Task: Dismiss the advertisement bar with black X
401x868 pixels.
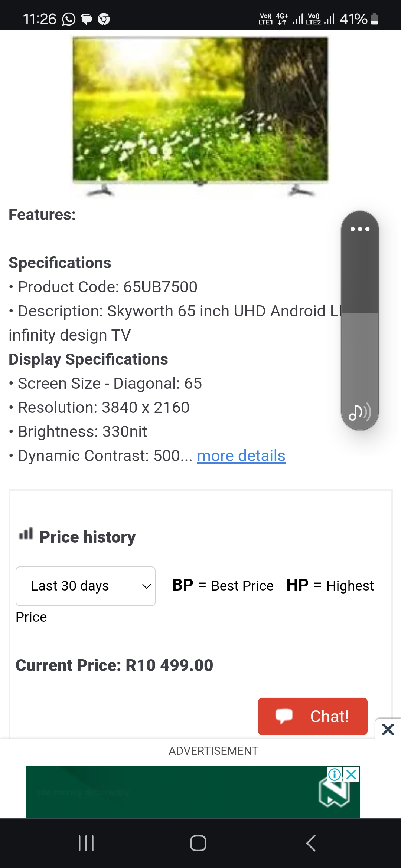Action: [388, 729]
